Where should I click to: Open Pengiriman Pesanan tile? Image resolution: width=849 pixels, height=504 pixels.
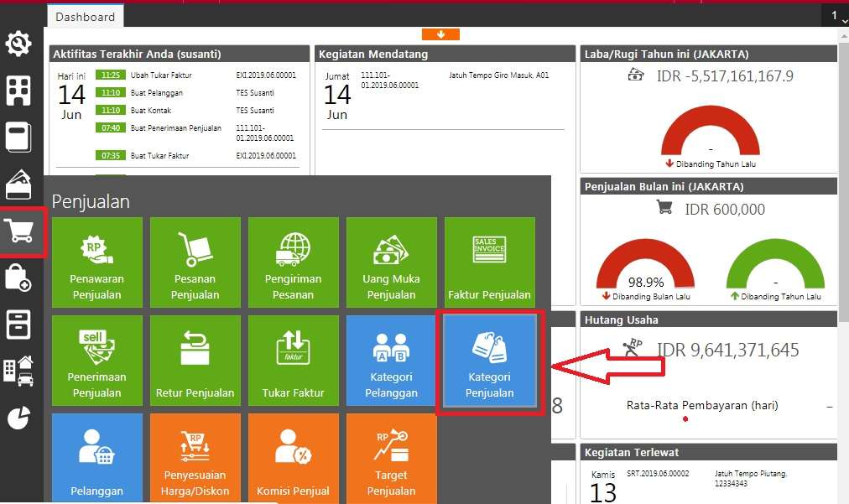294,262
